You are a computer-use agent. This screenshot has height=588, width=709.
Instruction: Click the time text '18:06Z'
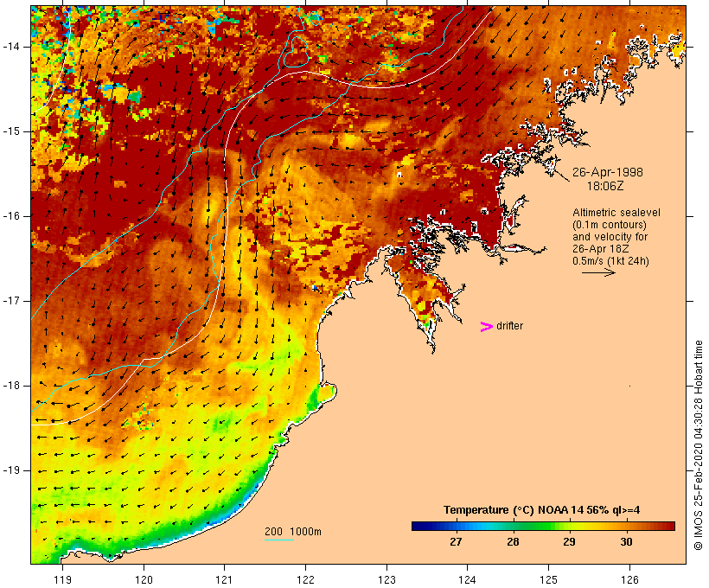coord(605,186)
